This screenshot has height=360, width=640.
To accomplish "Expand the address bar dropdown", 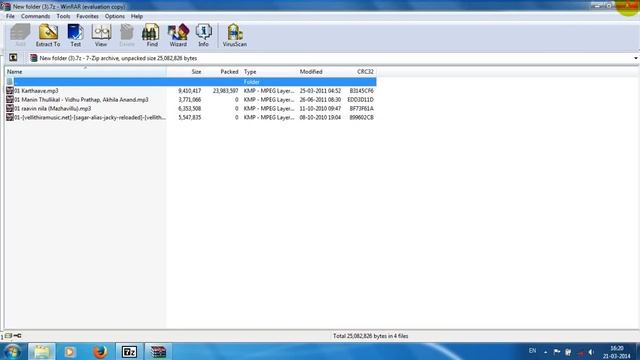I will [636, 58].
